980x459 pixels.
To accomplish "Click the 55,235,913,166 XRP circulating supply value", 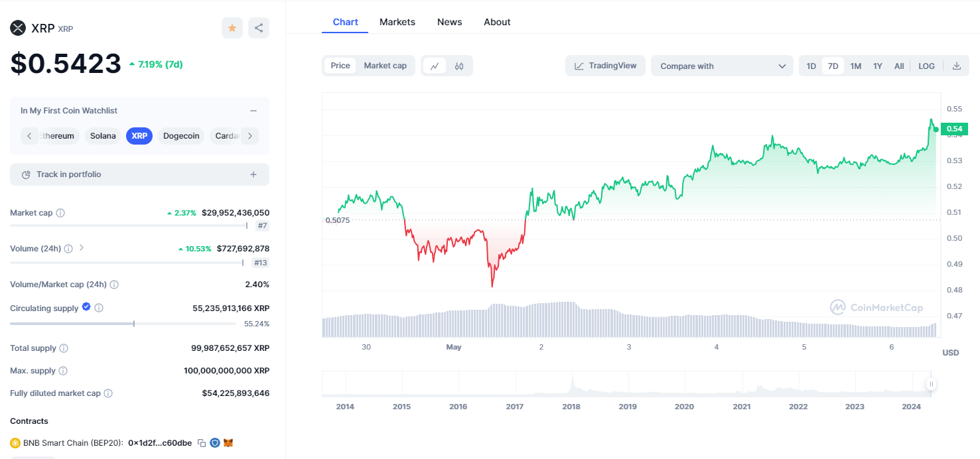I will [231, 308].
